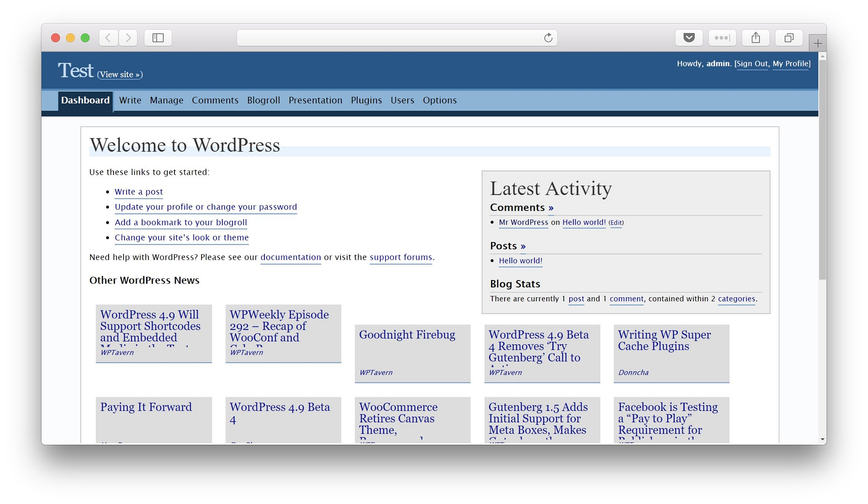Open a new tab with plus button

pos(817,43)
